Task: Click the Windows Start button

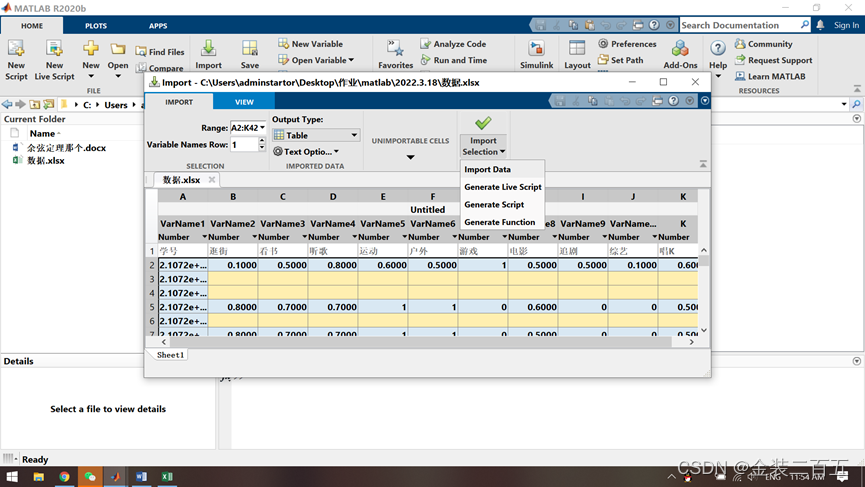Action: coord(12,477)
